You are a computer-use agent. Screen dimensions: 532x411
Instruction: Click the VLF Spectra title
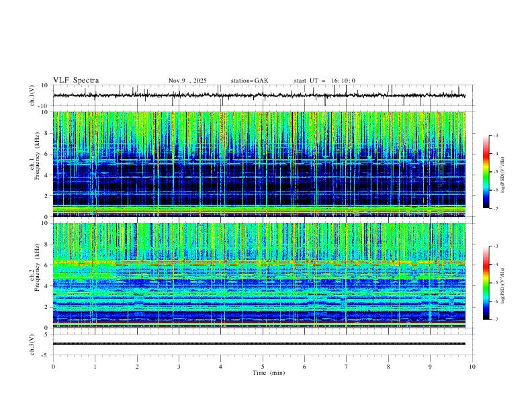tap(76, 81)
